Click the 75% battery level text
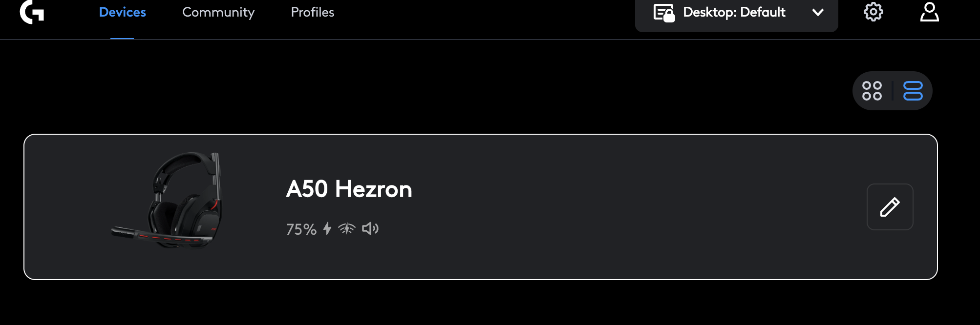This screenshot has height=325, width=980. point(301,229)
